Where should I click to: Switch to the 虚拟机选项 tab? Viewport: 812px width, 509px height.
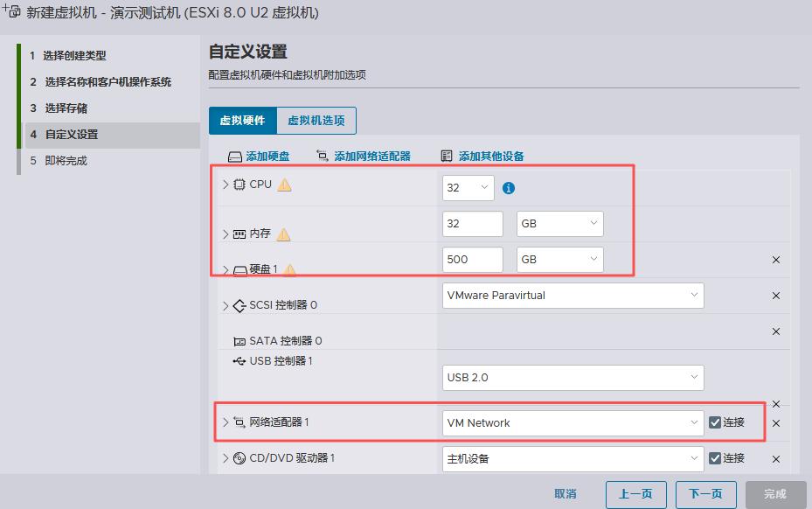pyautogui.click(x=316, y=121)
